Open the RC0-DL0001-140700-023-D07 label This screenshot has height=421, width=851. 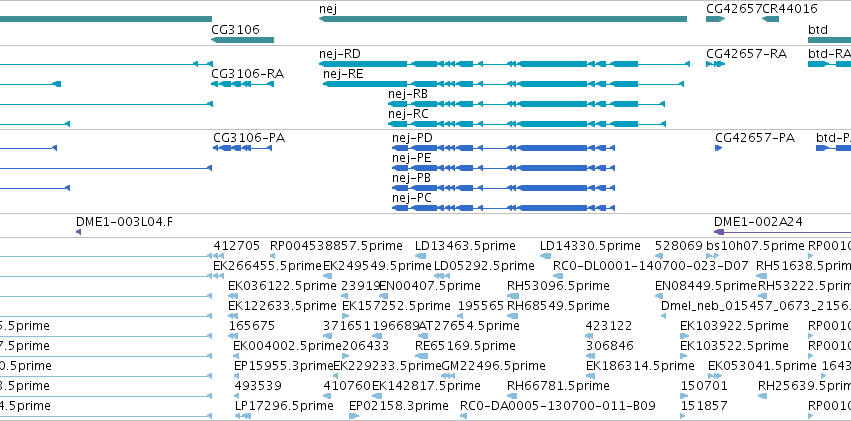pos(651,266)
